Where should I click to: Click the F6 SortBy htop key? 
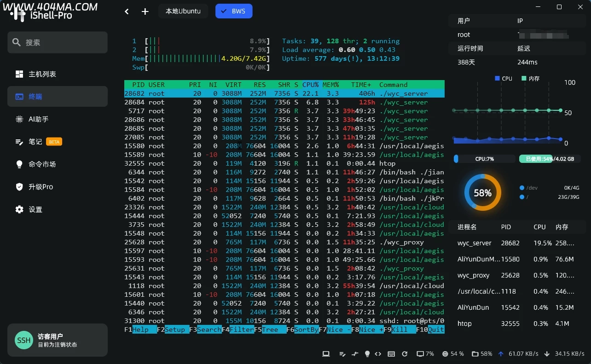point(303,329)
